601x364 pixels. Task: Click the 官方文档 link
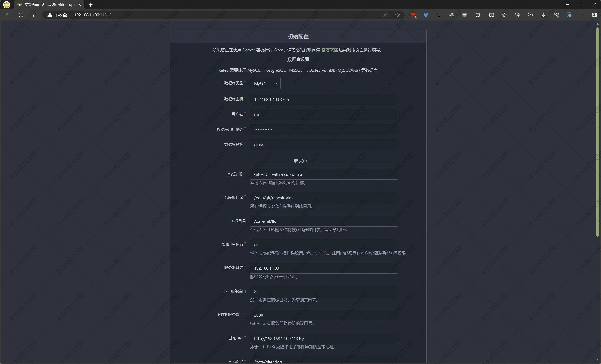point(330,50)
